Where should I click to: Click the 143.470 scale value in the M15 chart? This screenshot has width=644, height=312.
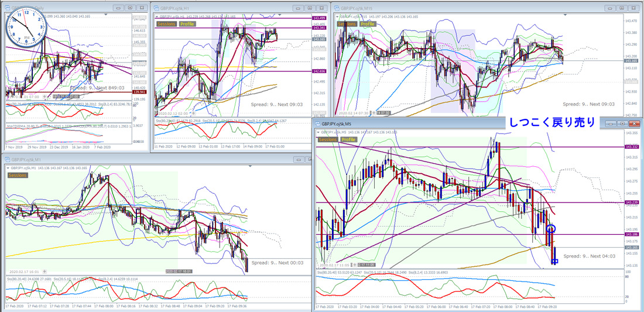click(631, 20)
